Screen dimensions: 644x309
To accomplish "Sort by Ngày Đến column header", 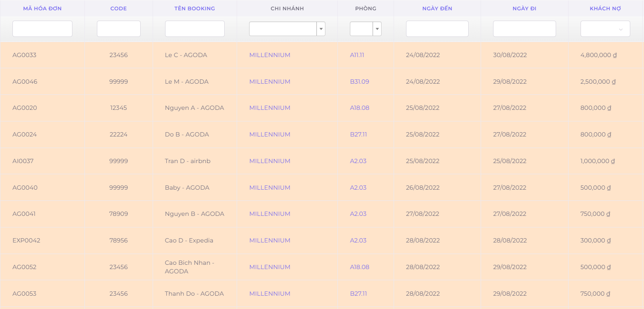I will coord(437,9).
